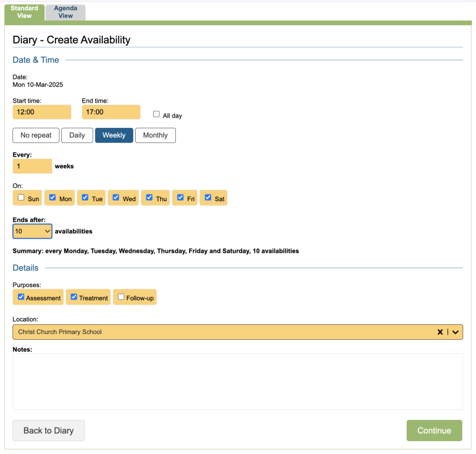Uncheck the Assessment purpose
The height and width of the screenshot is (454, 476).
tap(21, 297)
